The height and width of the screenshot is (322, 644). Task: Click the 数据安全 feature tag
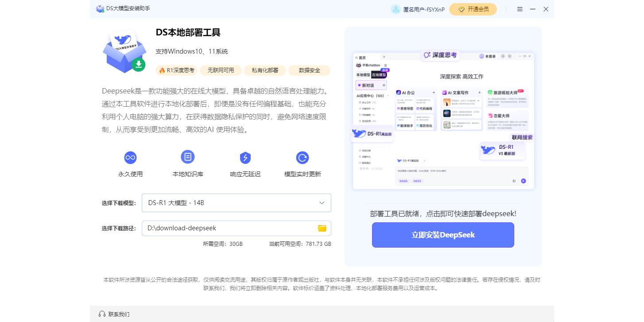click(x=309, y=70)
